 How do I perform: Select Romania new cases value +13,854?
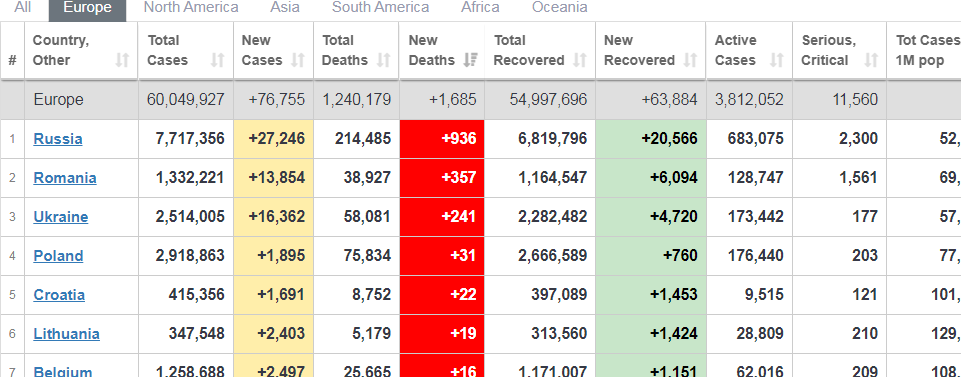pyautogui.click(x=276, y=178)
